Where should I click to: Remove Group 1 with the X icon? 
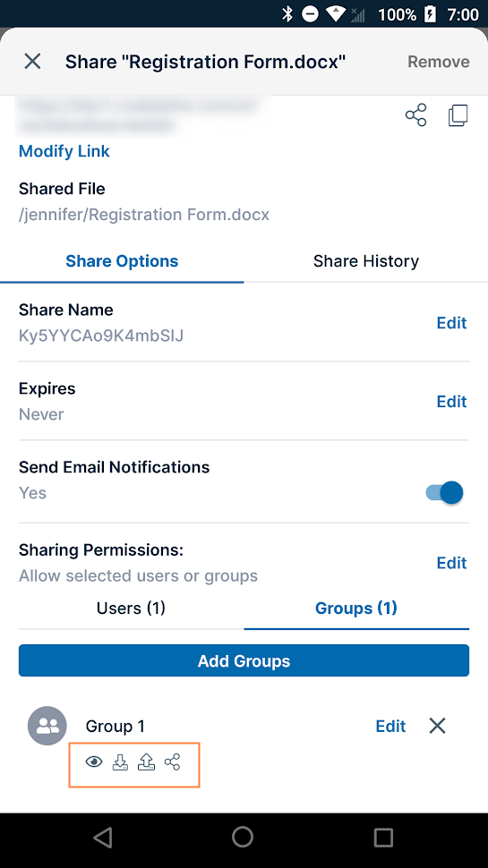(438, 726)
